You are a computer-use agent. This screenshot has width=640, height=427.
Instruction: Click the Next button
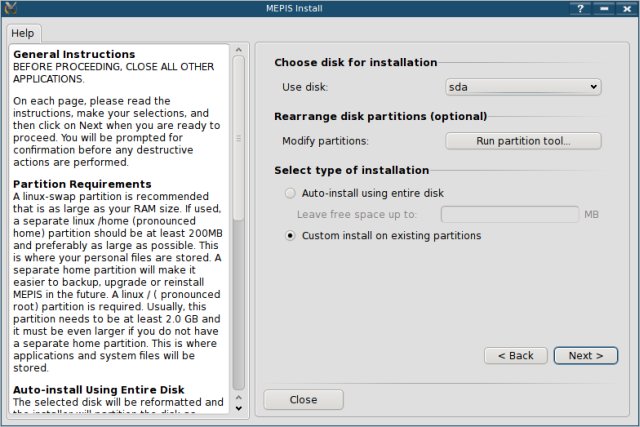(x=586, y=356)
